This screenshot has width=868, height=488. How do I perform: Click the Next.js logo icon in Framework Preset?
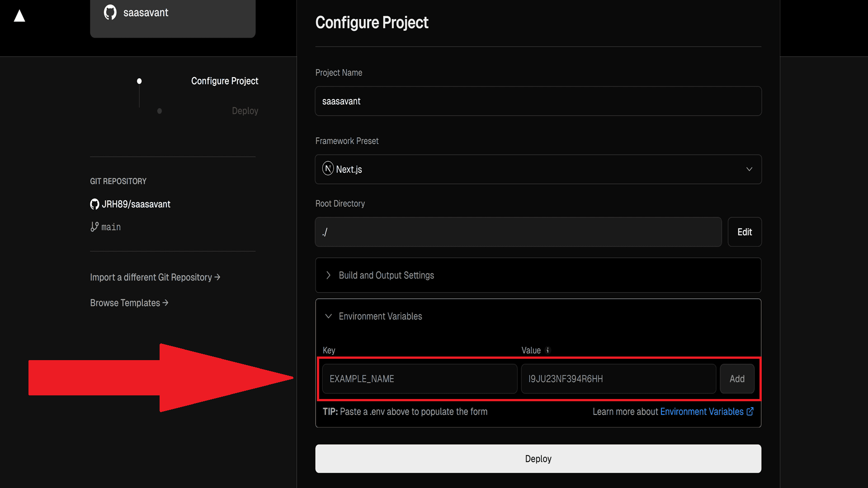click(328, 169)
